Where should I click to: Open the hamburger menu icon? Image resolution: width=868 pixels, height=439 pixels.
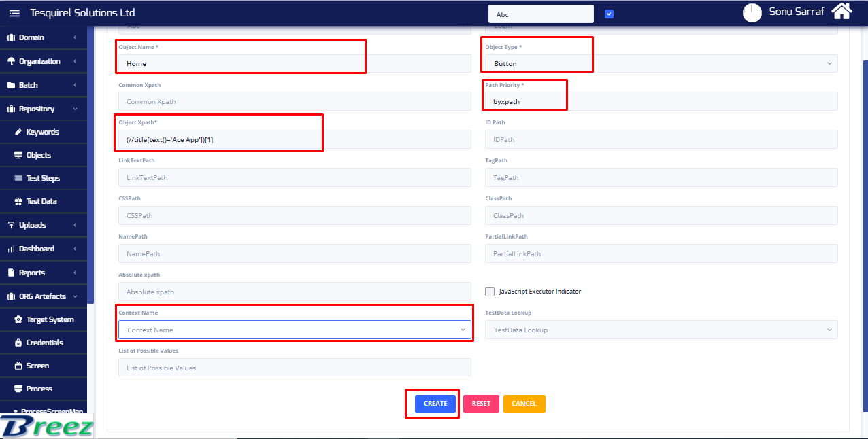14,13
